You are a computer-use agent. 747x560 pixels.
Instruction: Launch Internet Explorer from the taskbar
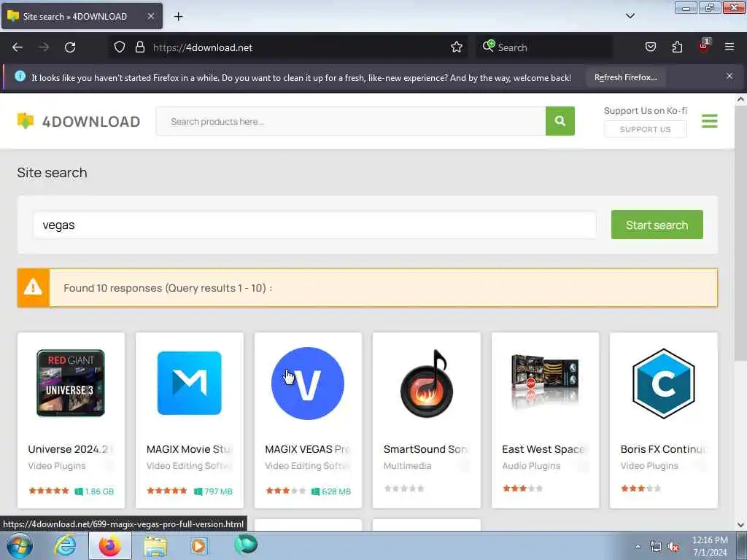[x=65, y=545]
